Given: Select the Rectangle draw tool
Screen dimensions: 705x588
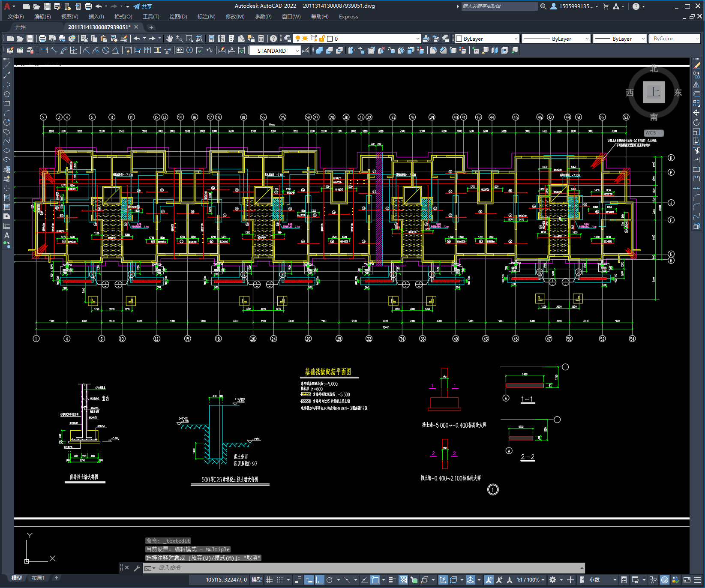Looking at the screenshot, I should pos(7,103).
